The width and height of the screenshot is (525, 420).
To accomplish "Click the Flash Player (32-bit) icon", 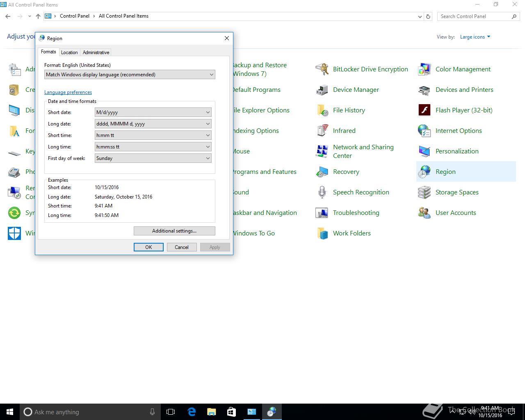I will coord(424,110).
